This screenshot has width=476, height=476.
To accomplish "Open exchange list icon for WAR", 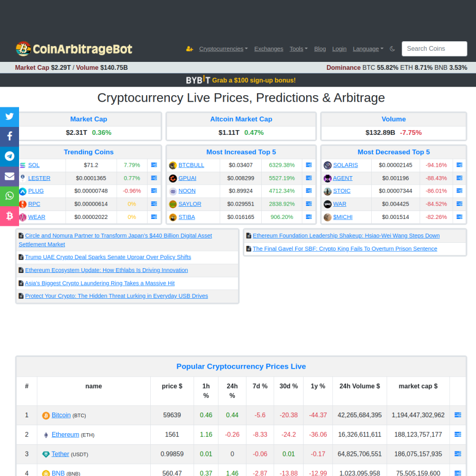I will (x=459, y=204).
